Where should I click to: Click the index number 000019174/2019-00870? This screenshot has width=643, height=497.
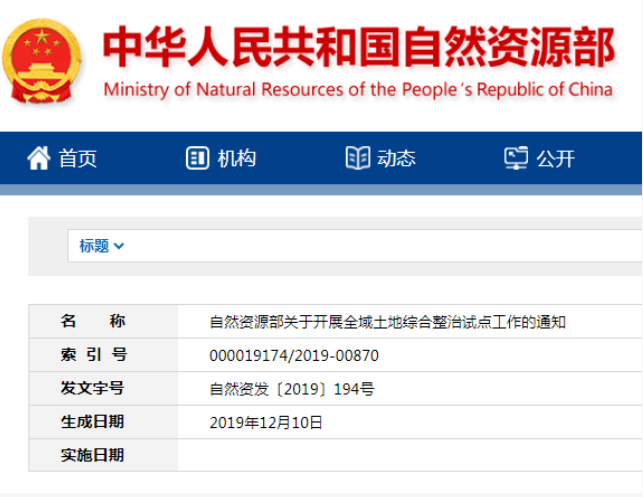[294, 355]
